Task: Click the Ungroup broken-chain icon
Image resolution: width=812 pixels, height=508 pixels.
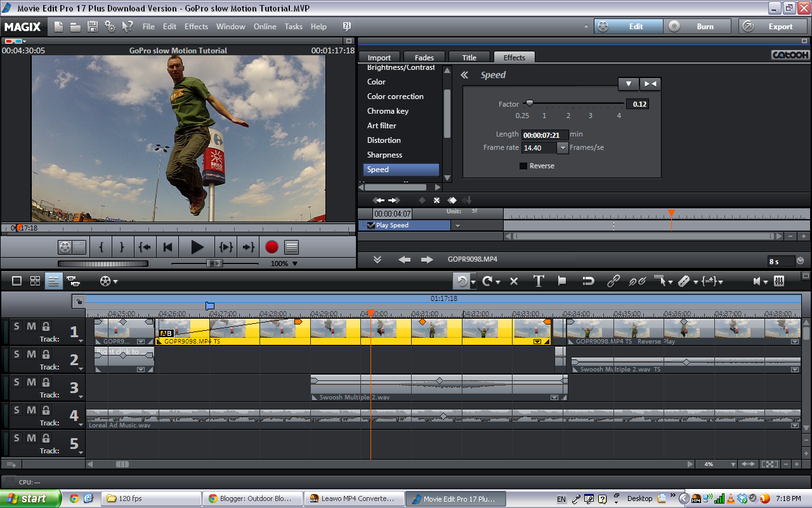Action: [x=637, y=281]
